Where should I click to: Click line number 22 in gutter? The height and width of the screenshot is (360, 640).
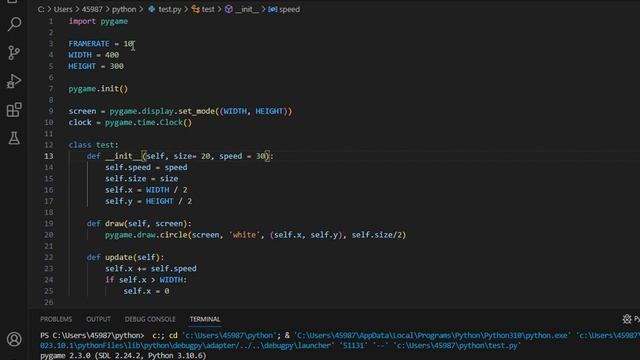pos(49,258)
